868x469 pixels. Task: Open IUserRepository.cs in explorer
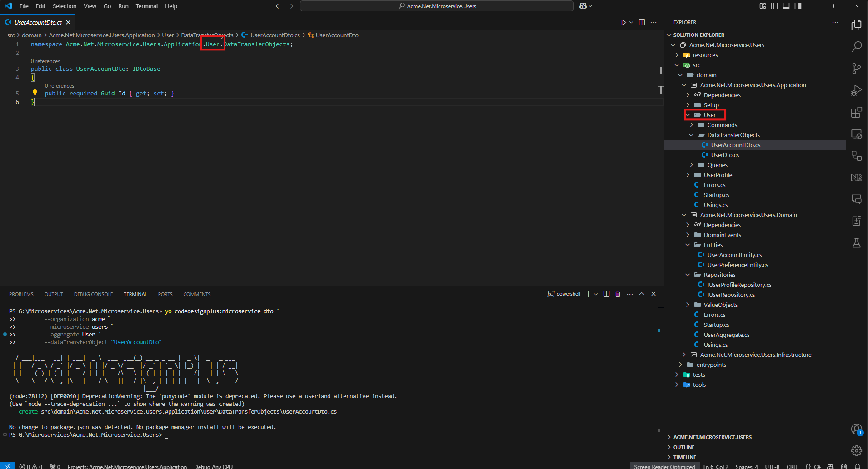(731, 295)
